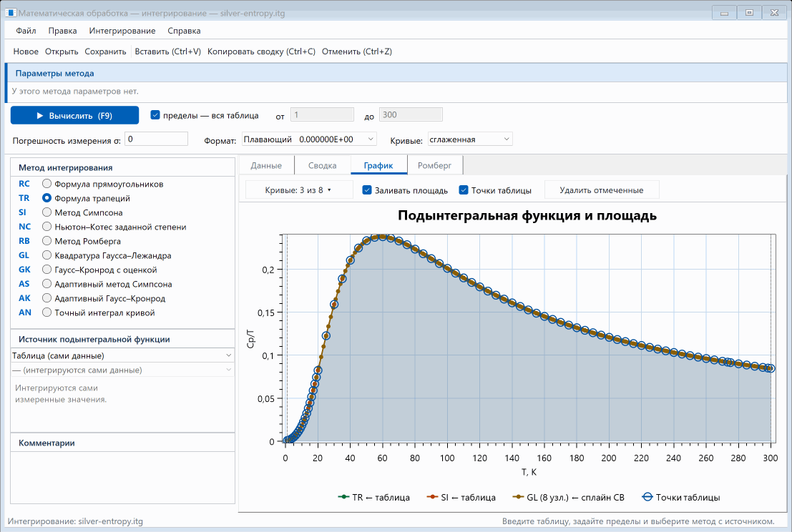Click the Новое toolbar item
The image size is (792, 532).
(x=26, y=51)
